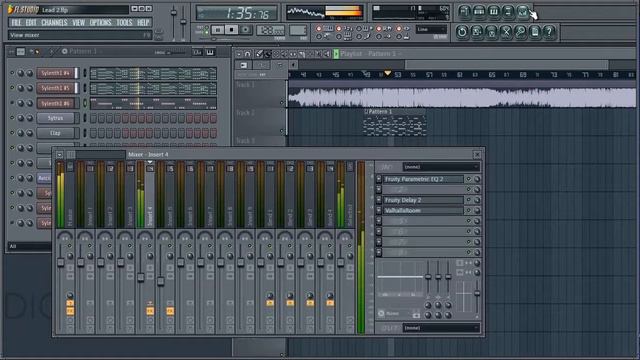Toggle the FX enable switch on Insert 5
The image size is (640, 360).
tap(170, 311)
